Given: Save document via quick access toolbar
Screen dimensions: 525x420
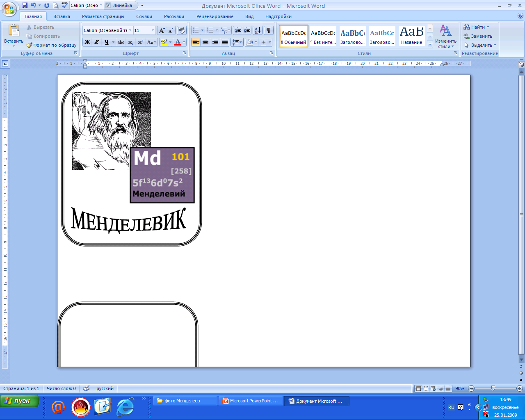Looking at the screenshot, I should click(x=25, y=5).
